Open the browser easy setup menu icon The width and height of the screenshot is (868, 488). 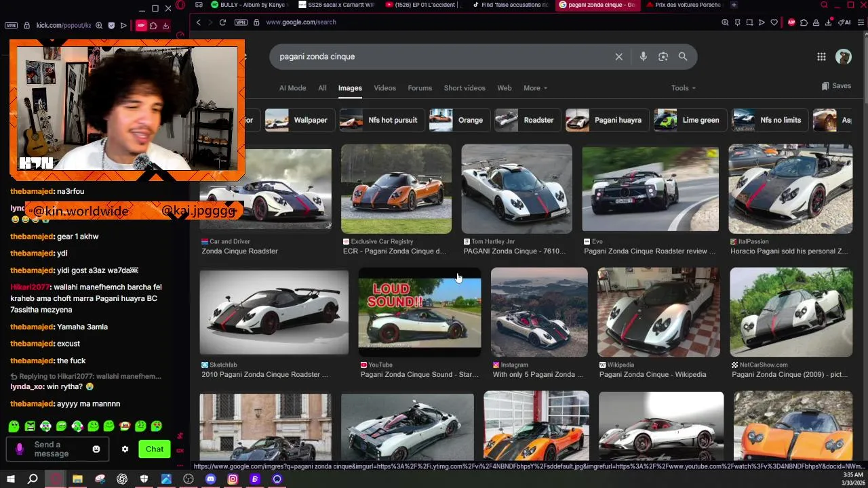point(862,22)
